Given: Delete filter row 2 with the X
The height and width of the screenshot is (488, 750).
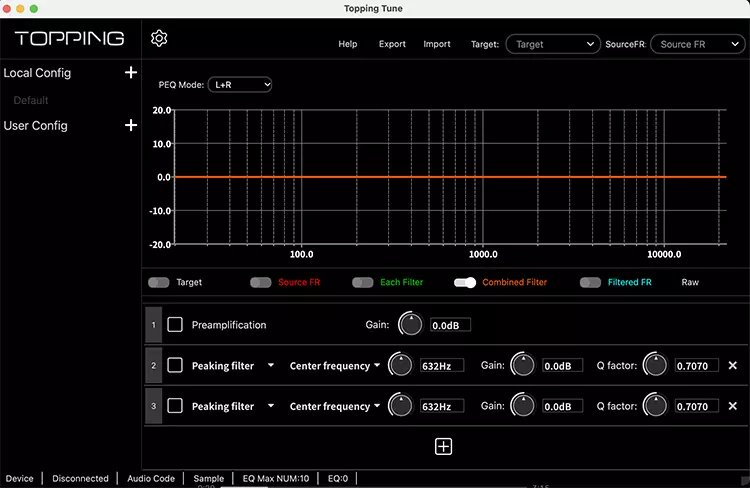Looking at the screenshot, I should click(x=732, y=366).
